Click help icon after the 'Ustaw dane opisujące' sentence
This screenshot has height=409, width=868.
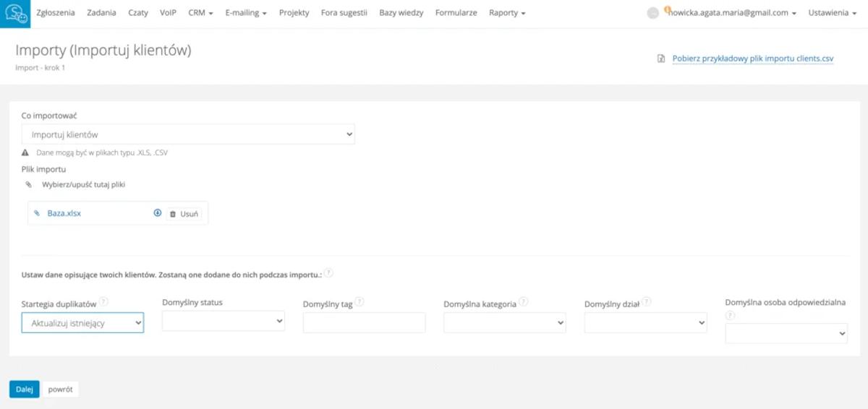click(x=328, y=273)
